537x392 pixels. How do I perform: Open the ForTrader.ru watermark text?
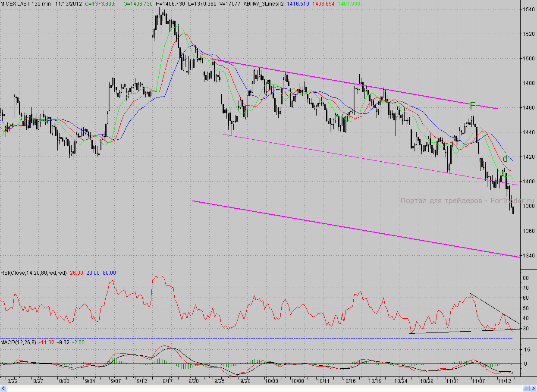(467, 201)
